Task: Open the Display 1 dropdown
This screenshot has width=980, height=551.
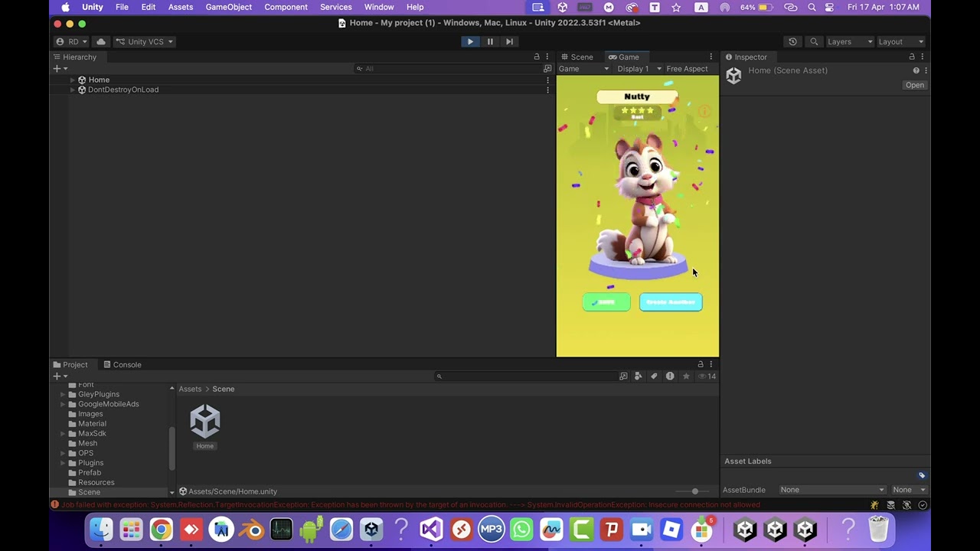Action: pyautogui.click(x=639, y=69)
